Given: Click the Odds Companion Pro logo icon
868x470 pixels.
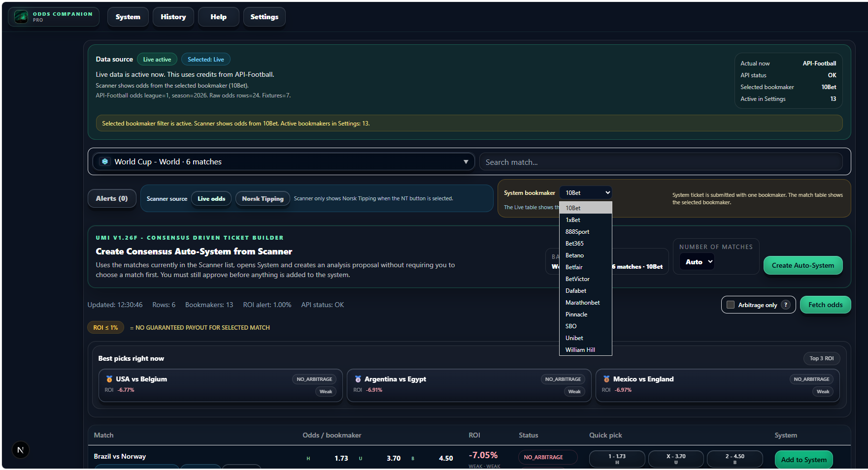Looking at the screenshot, I should [x=21, y=17].
